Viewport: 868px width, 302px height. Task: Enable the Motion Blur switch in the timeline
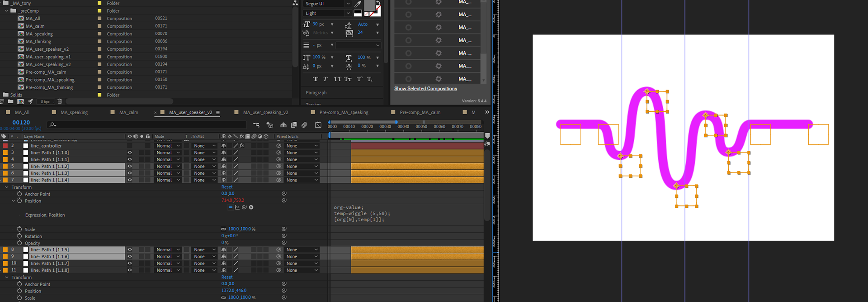point(304,125)
